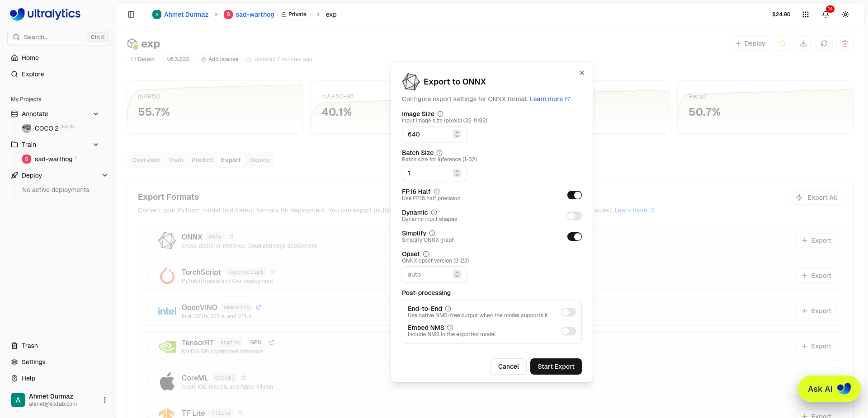Switch to the Predict tab

click(202, 160)
